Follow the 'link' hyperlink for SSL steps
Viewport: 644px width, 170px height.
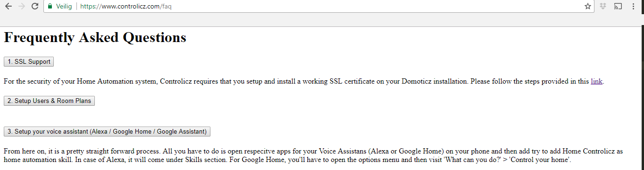pos(596,81)
